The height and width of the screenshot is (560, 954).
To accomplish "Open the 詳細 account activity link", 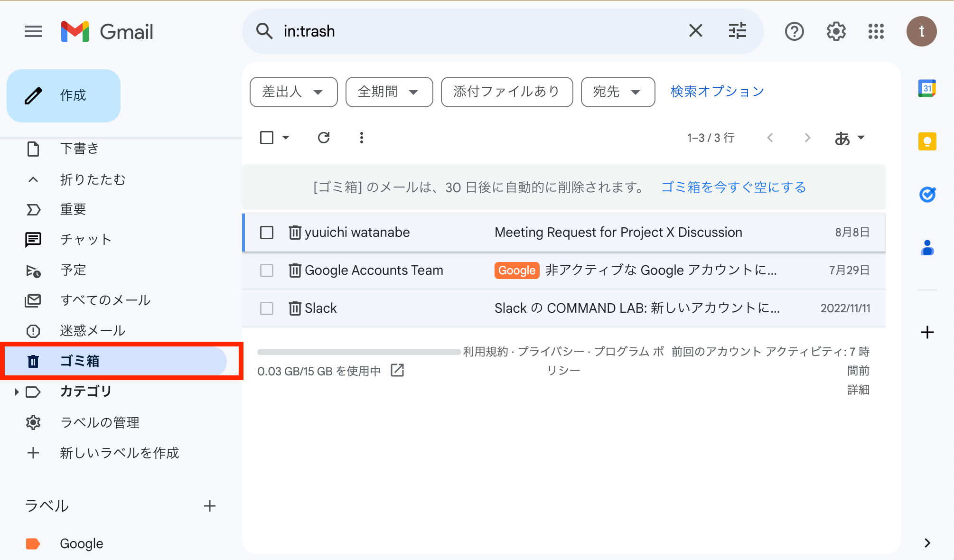I will point(858,390).
